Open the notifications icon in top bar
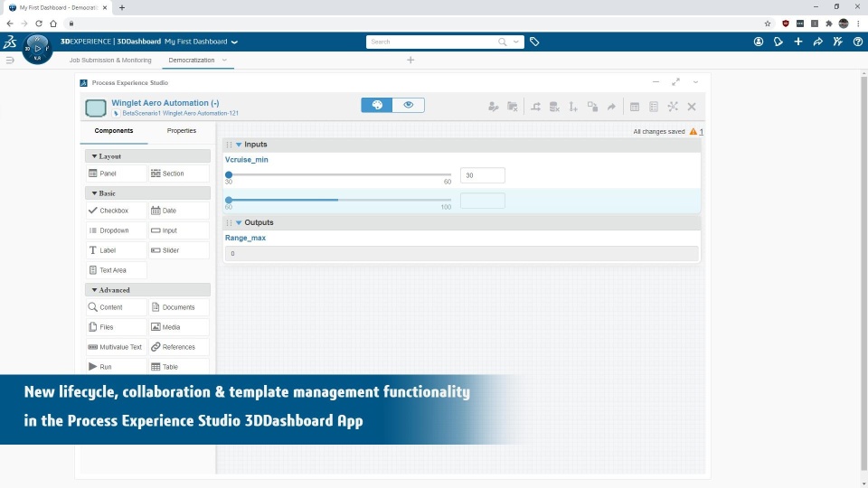 (x=778, y=42)
